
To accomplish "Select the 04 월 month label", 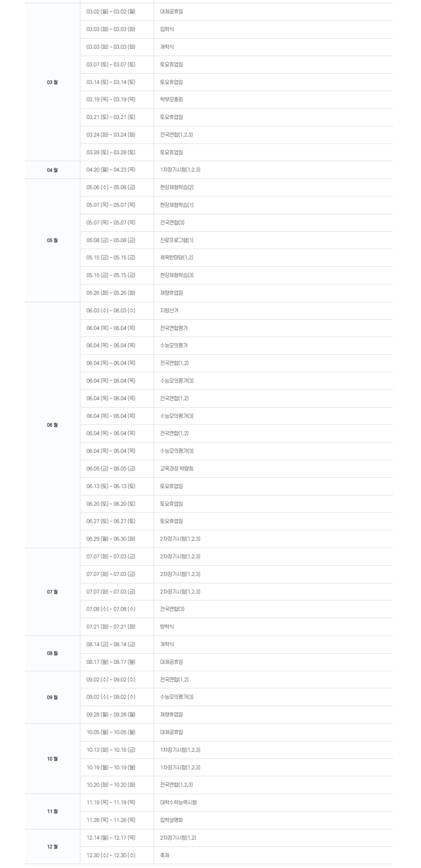I will (52, 170).
